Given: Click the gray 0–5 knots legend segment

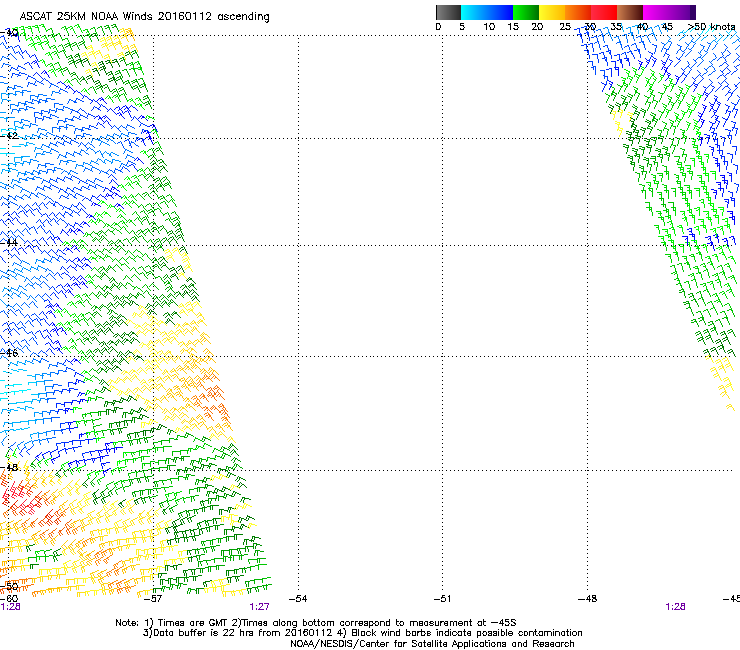Looking at the screenshot, I should click(x=448, y=12).
